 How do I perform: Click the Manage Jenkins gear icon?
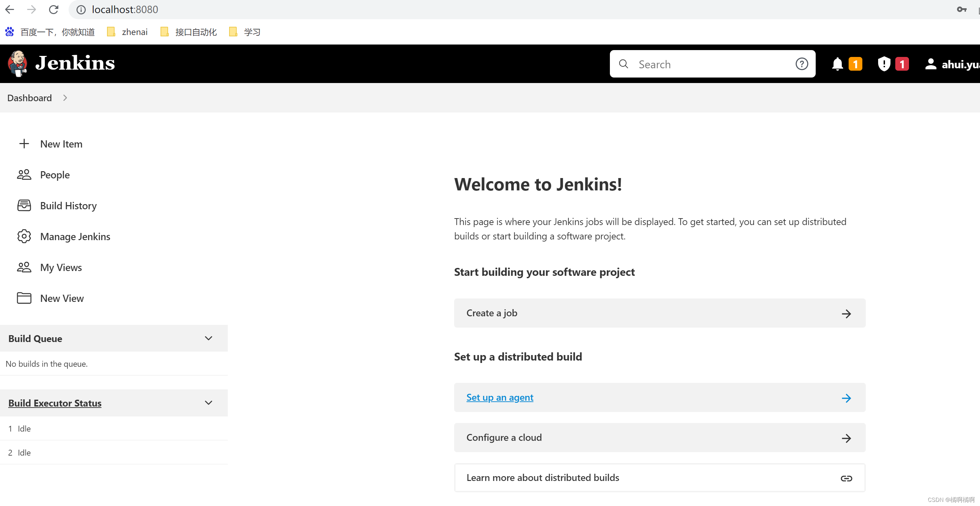coord(24,236)
